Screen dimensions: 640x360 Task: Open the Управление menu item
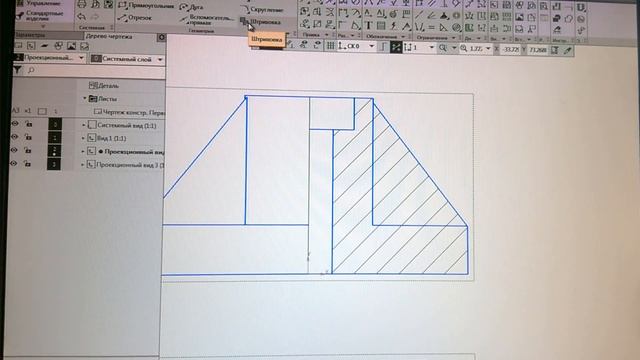(39, 3)
